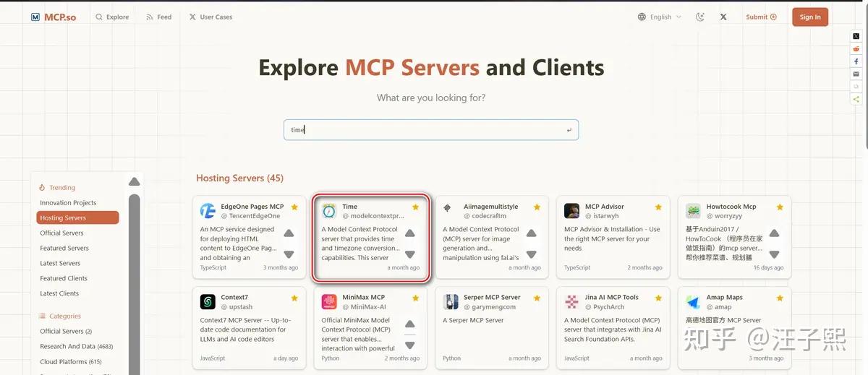The width and height of the screenshot is (868, 375).
Task: Open Official Servers (2) category
Action: [66, 332]
